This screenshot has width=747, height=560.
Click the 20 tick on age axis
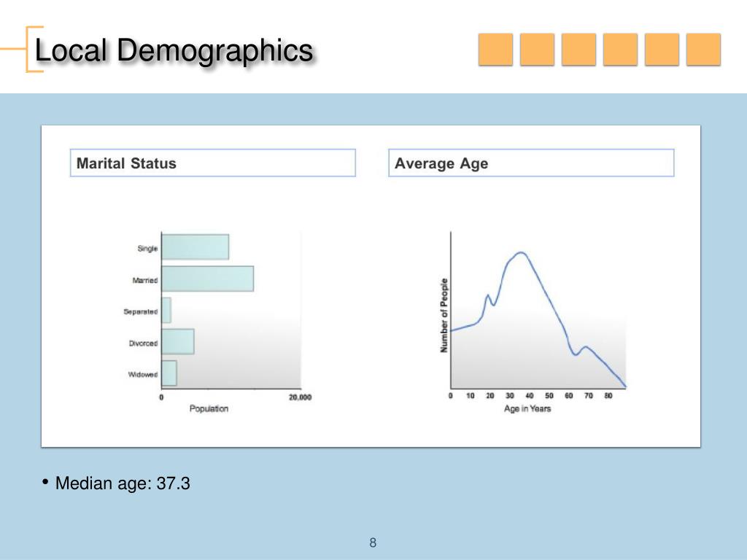pyautogui.click(x=489, y=396)
